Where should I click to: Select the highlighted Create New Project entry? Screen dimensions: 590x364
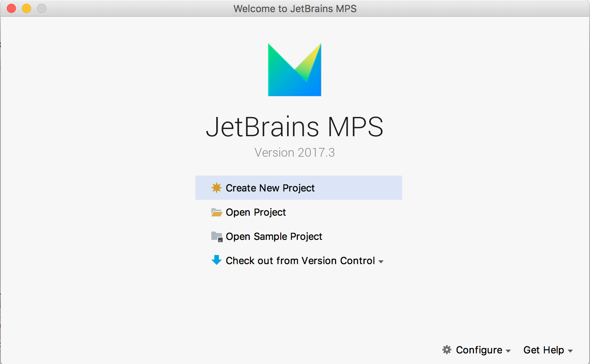270,188
